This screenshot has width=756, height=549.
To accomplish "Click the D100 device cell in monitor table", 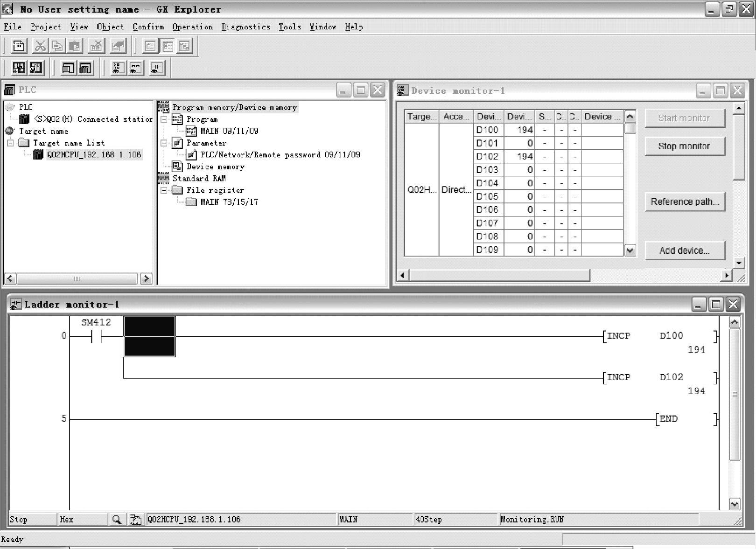I will (488, 130).
